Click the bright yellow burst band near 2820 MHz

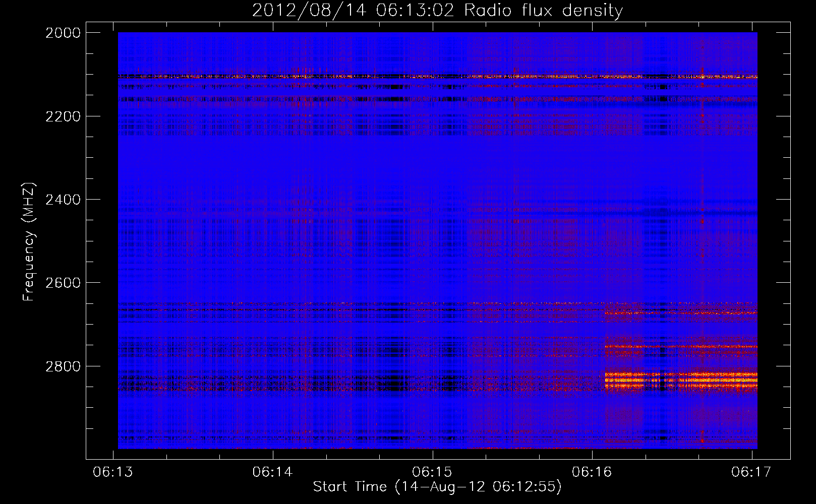click(681, 375)
